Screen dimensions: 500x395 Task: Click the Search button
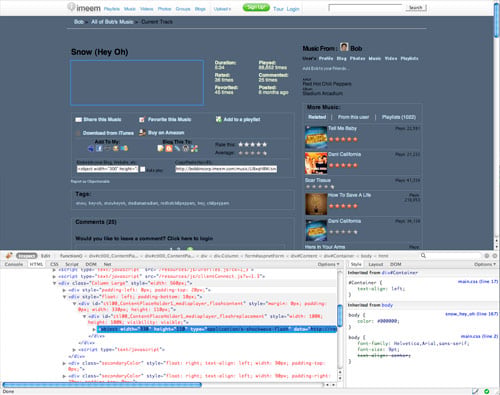pos(416,8)
